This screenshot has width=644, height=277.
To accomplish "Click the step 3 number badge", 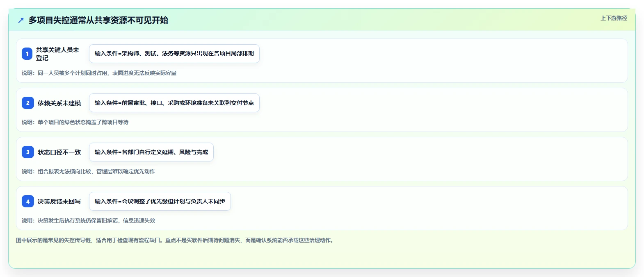I will click(x=27, y=152).
